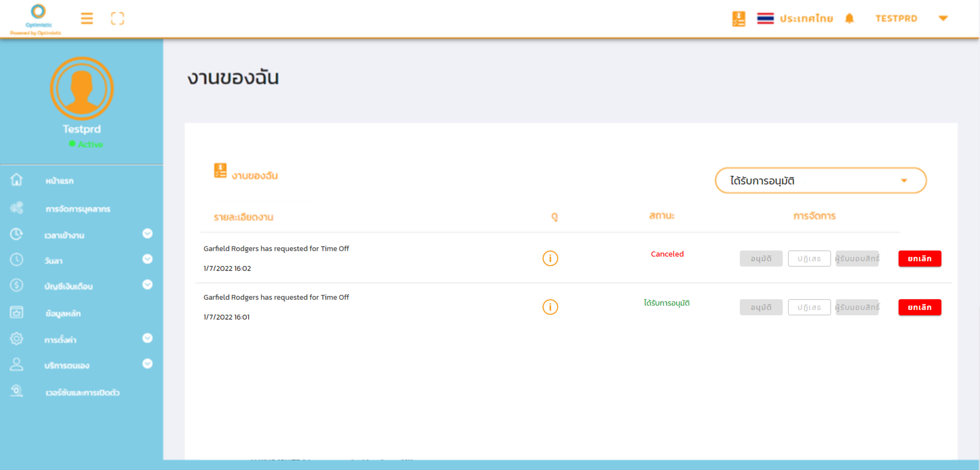
Task: Open การจัดการบุคลากร menu item
Action: (x=78, y=209)
